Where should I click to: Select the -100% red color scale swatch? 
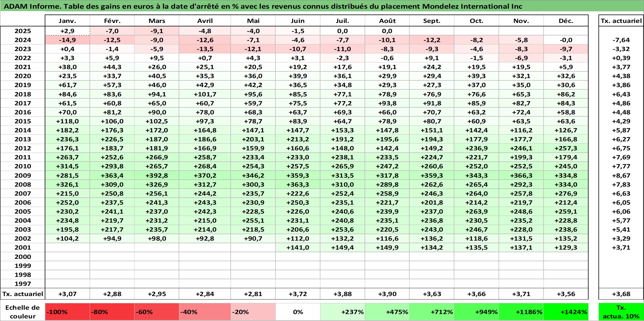coord(67,312)
